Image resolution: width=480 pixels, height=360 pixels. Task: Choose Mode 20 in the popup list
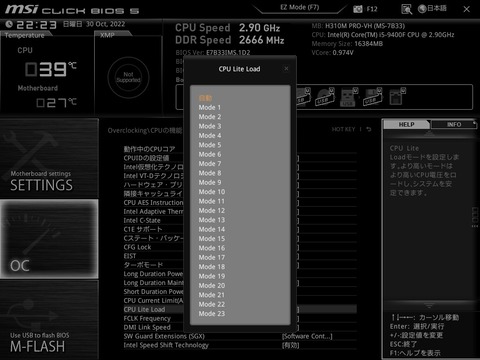pyautogui.click(x=212, y=286)
